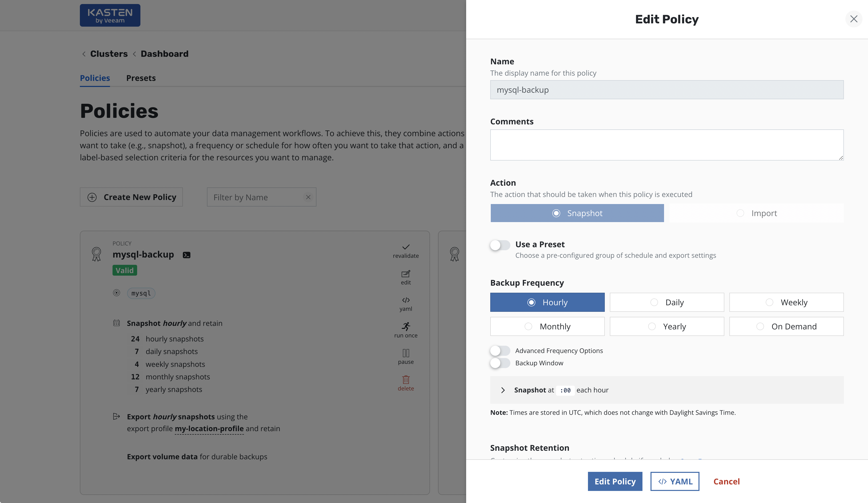Switch to the Presets tab
Viewport: 868px width, 503px height.
point(141,78)
